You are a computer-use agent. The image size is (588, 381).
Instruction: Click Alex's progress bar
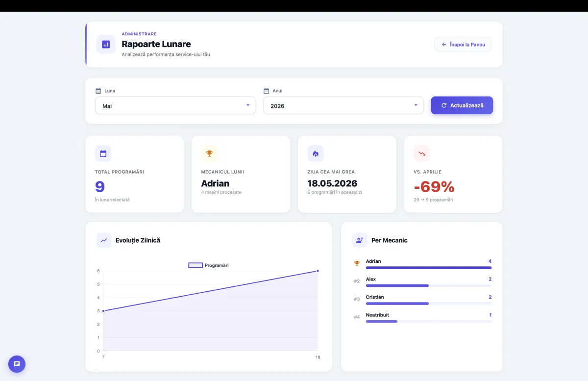[x=429, y=285]
